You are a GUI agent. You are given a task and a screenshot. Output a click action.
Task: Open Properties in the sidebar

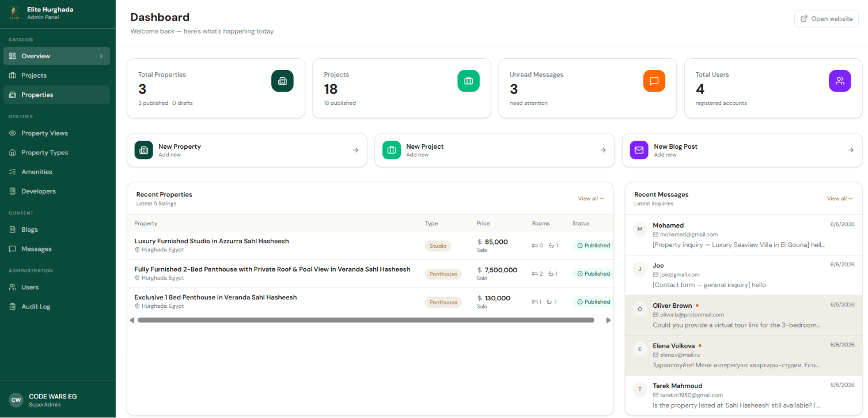[56, 95]
